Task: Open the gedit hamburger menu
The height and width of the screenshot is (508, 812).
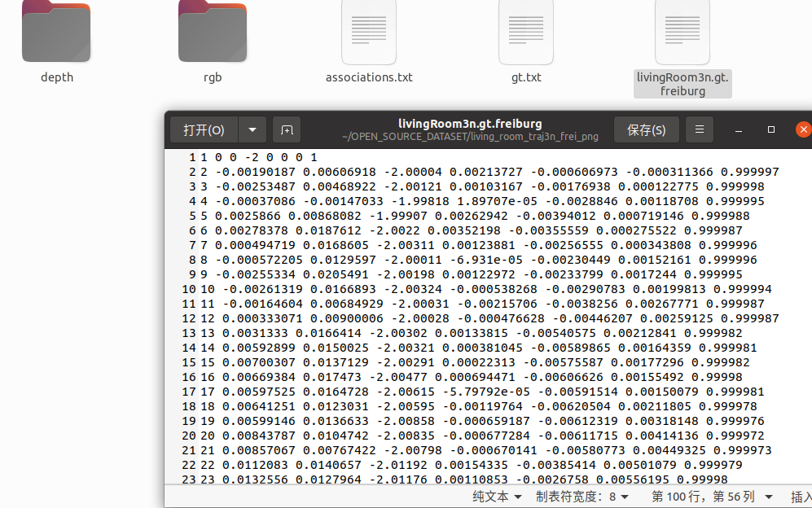Action: click(x=699, y=129)
